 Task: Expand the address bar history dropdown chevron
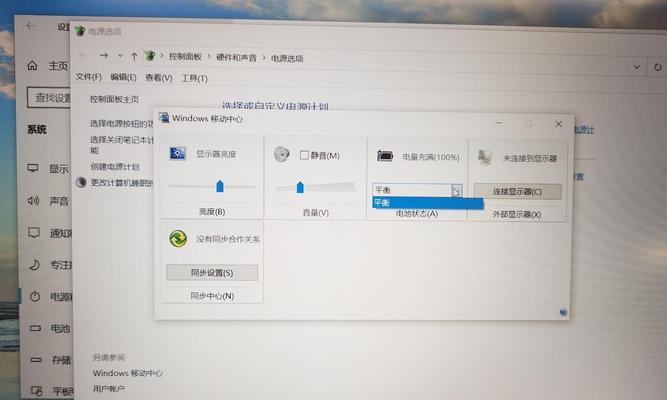pyautogui.click(x=636, y=67)
